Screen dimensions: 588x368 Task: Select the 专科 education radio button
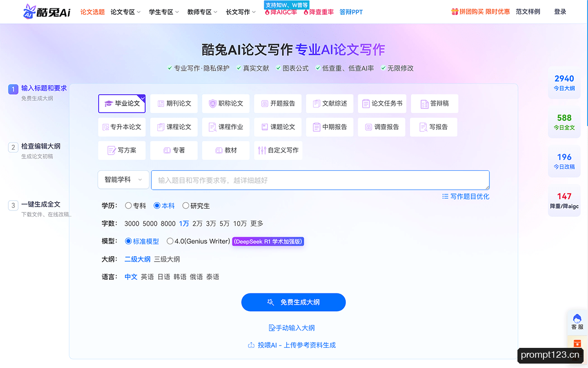click(136, 206)
